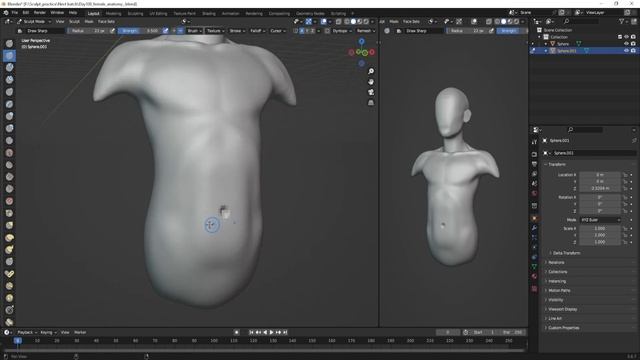Select the Snake Hook brush tool
The height and width of the screenshot is (360, 640).
pos(9,249)
